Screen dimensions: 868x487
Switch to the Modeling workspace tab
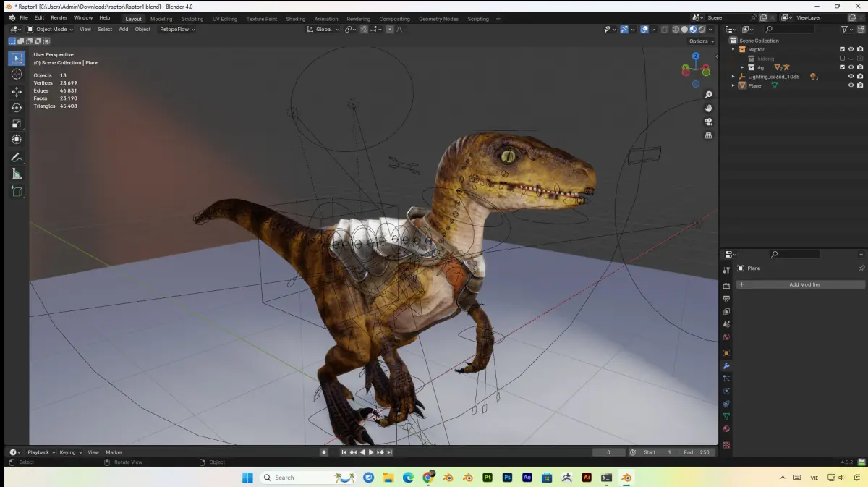pos(161,19)
